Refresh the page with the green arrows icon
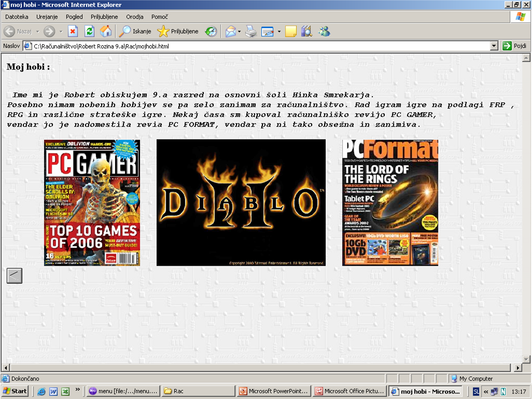This screenshot has width=532, height=399. pos(89,32)
